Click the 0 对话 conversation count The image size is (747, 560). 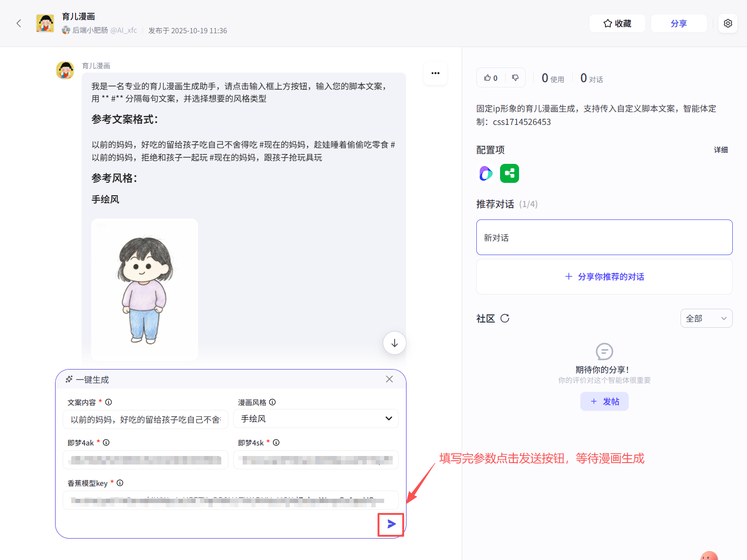(x=592, y=78)
